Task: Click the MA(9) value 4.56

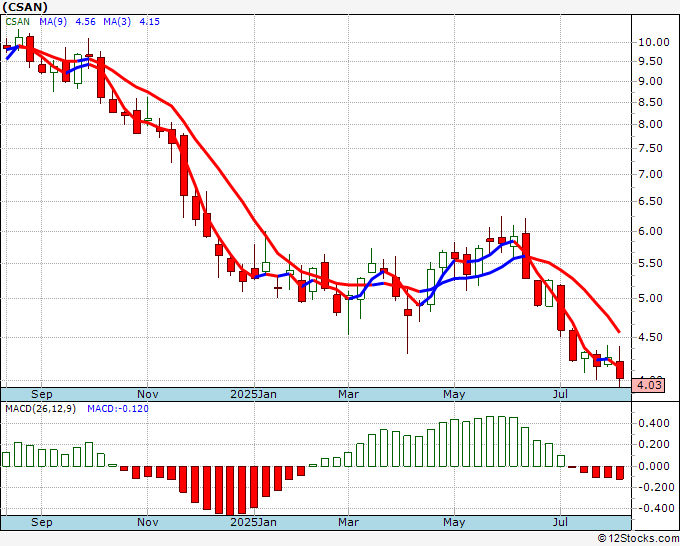Action: pyautogui.click(x=85, y=22)
